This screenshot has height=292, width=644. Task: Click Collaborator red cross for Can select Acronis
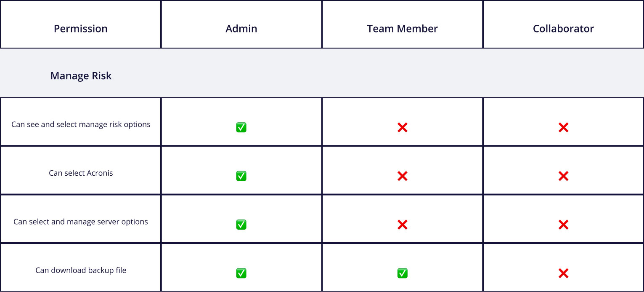pyautogui.click(x=563, y=176)
